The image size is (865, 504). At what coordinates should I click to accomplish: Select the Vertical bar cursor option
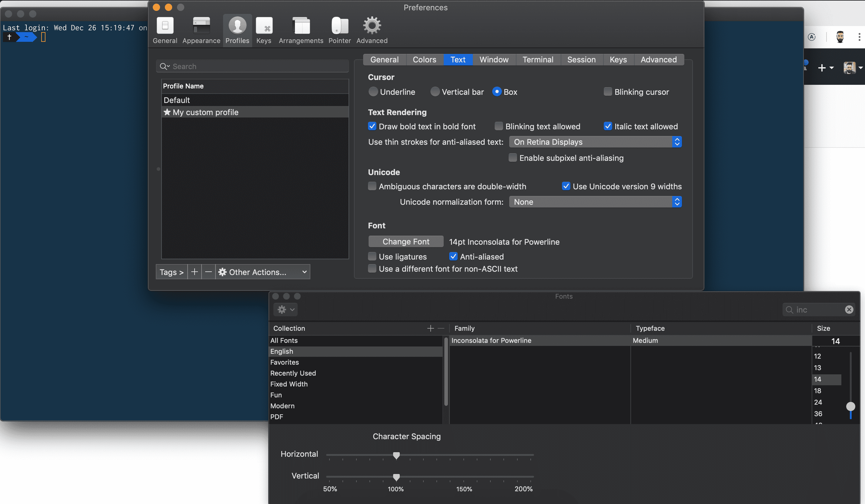435,91
